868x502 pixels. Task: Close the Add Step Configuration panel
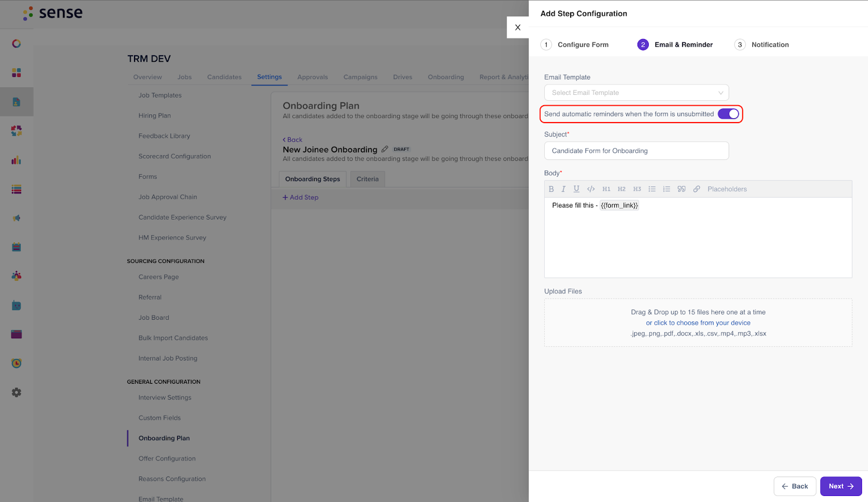click(x=518, y=27)
